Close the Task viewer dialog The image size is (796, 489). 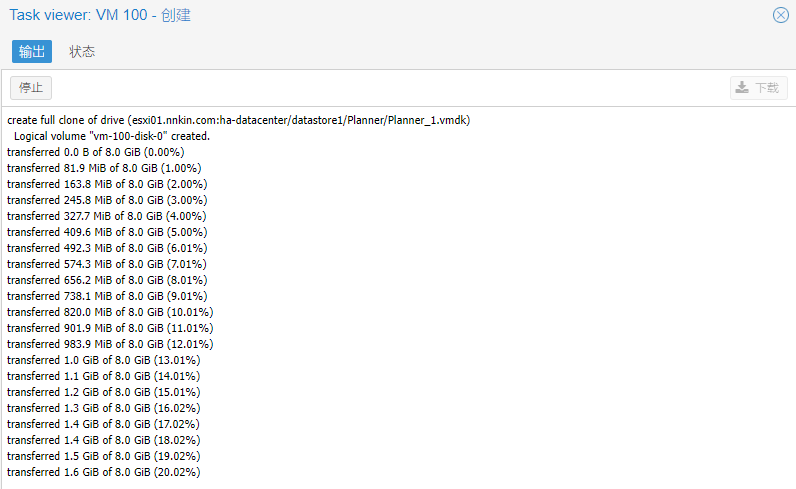780,15
